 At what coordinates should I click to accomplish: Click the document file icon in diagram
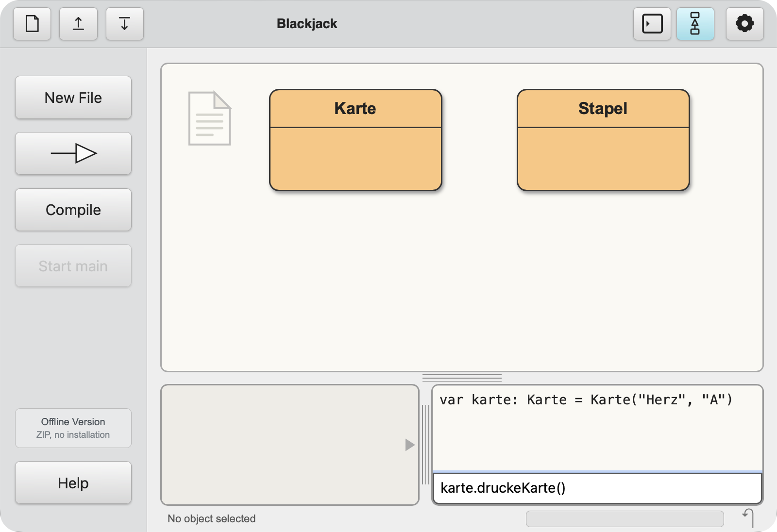click(x=210, y=118)
